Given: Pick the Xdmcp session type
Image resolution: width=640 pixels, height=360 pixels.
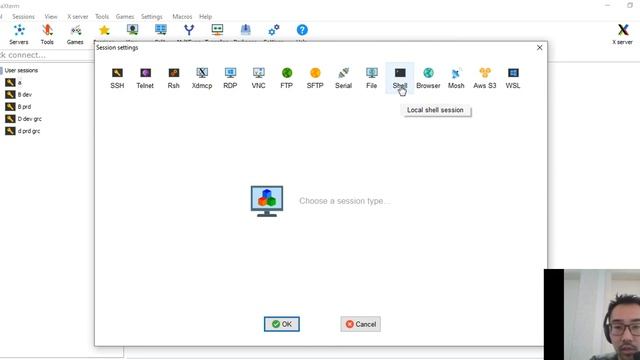Looking at the screenshot, I should point(202,78).
